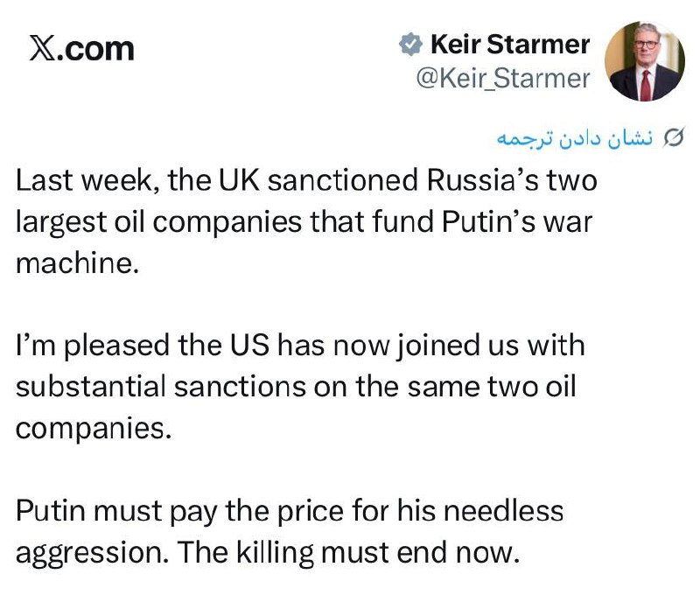The image size is (700, 609).
Task: Click the word "substantial" in the tweet
Action: 87,386
